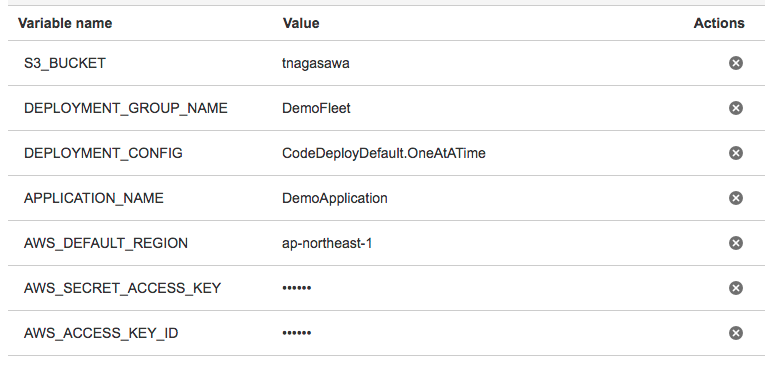Remove the AWS_DEFAULT_REGION variable
Viewport: 777px width, 365px height.
(736, 243)
